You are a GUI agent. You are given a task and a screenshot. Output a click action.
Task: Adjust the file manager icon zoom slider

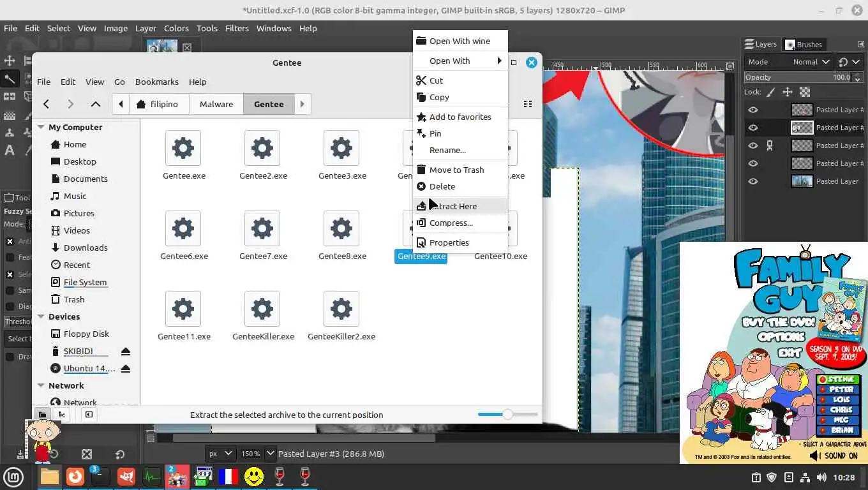(x=507, y=415)
